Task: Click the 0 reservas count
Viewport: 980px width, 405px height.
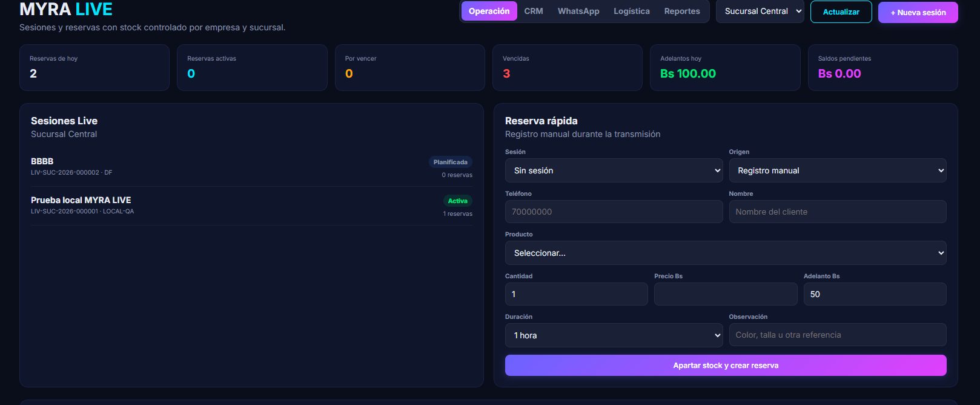Action: click(x=457, y=175)
